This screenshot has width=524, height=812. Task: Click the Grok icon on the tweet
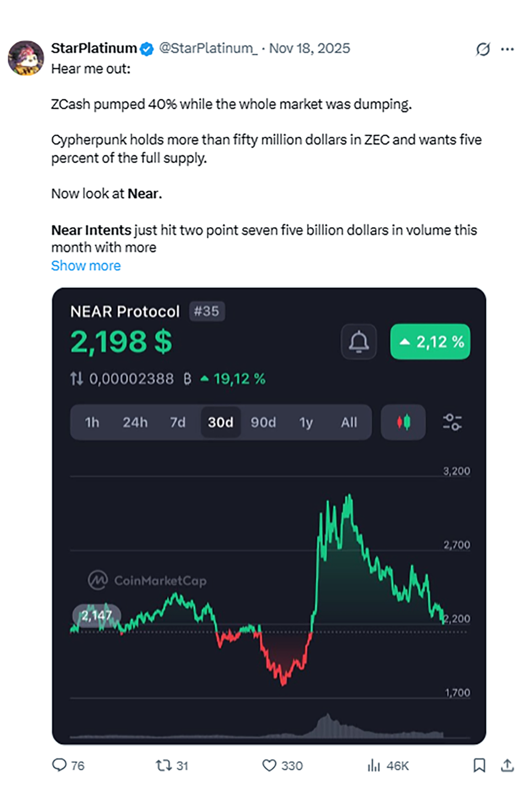point(483,49)
